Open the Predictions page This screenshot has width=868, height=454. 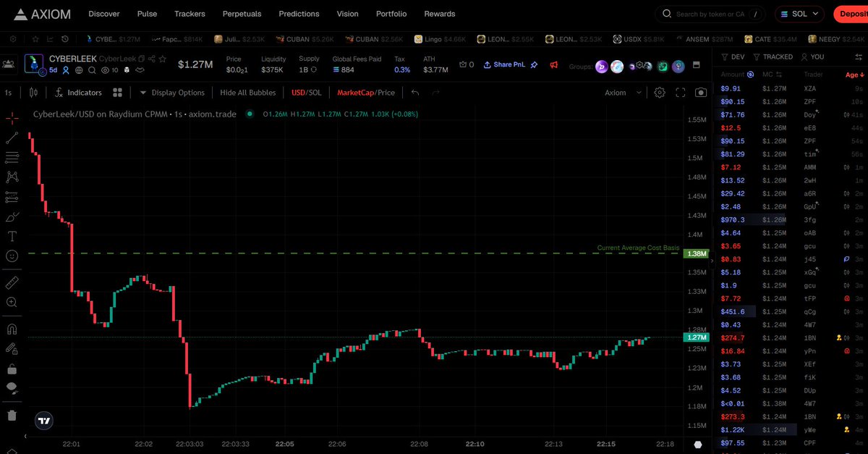point(299,14)
